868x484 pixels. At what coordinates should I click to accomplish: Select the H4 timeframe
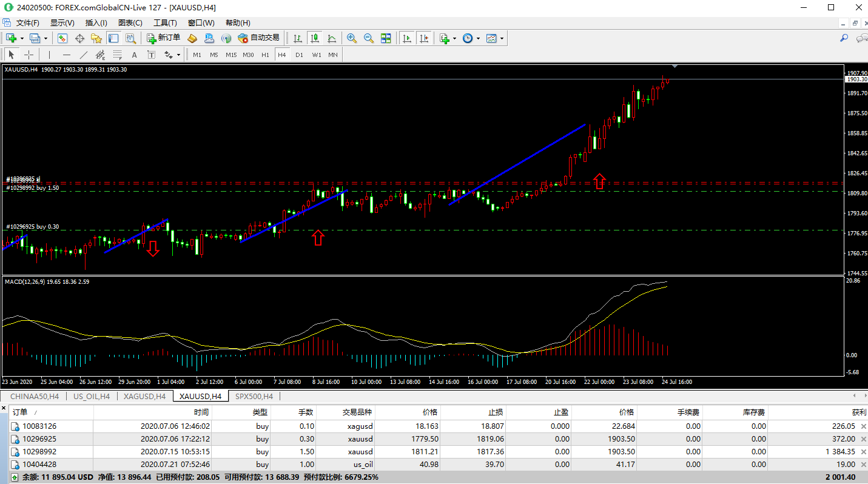pos(281,55)
